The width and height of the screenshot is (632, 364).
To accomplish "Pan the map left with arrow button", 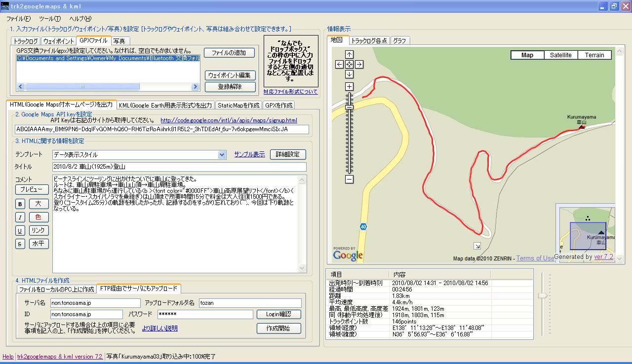I will [339, 64].
